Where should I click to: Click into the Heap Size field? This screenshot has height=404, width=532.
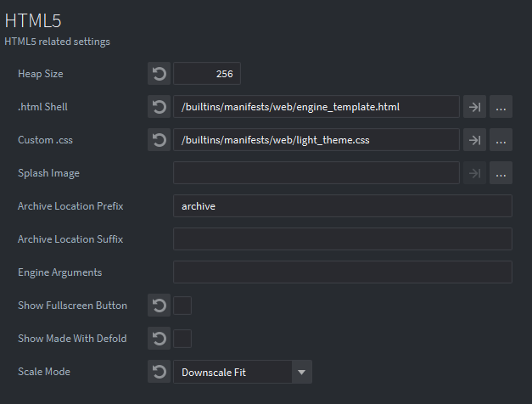coord(207,74)
